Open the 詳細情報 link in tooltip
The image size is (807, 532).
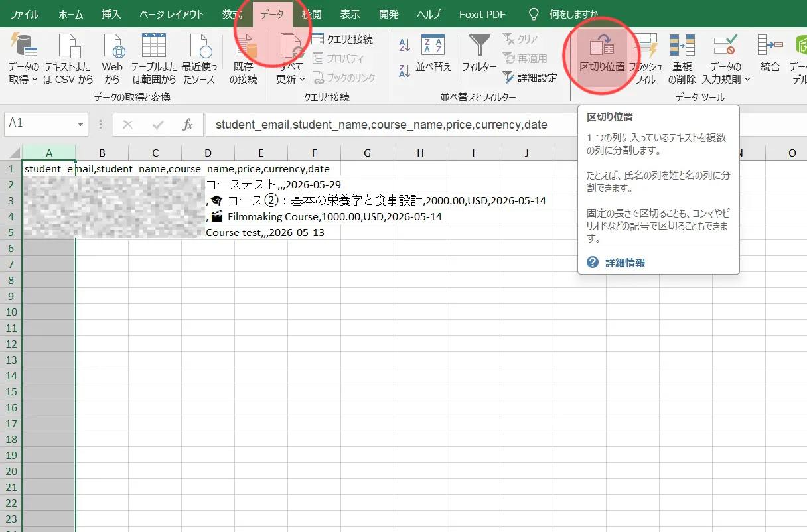pyautogui.click(x=624, y=263)
